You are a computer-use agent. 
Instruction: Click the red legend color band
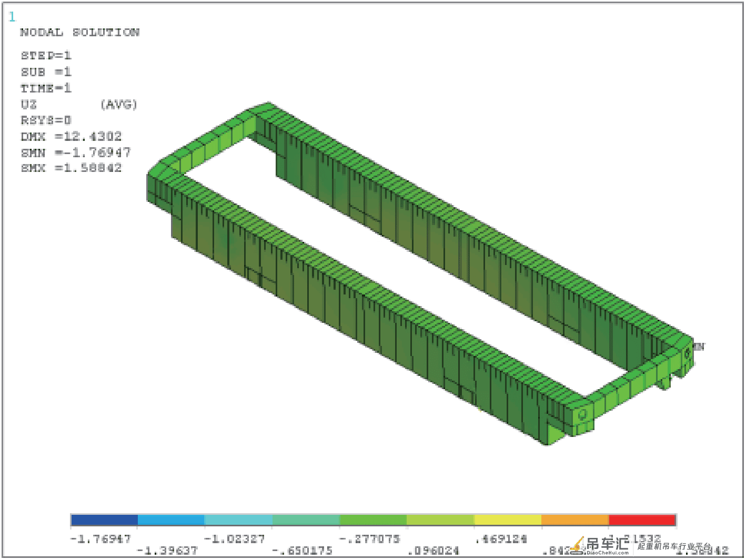tap(642, 520)
